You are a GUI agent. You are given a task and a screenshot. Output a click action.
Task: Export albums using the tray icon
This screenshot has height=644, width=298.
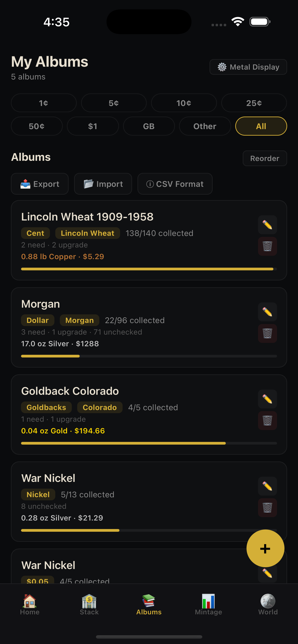click(x=39, y=184)
